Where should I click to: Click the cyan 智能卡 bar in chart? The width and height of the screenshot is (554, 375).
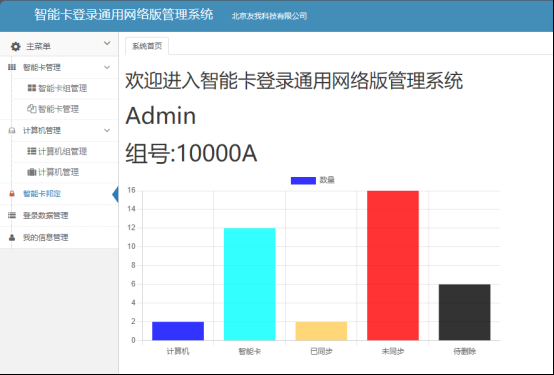point(250,284)
